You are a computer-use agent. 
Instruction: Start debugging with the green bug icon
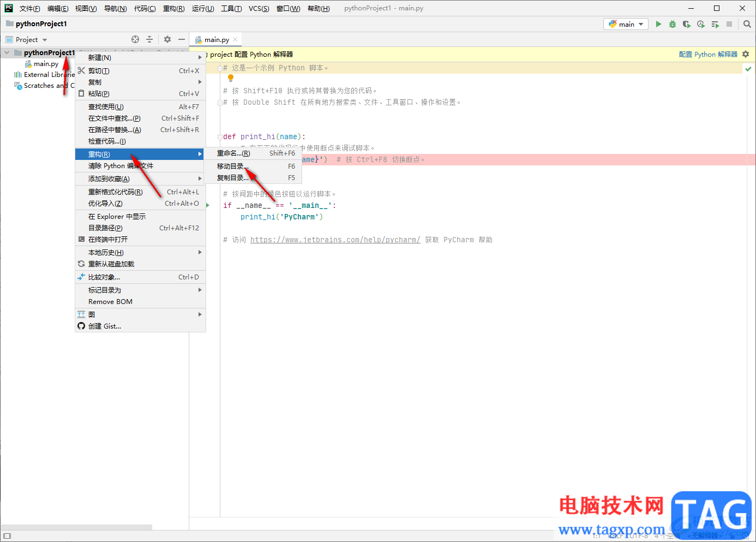(673, 24)
